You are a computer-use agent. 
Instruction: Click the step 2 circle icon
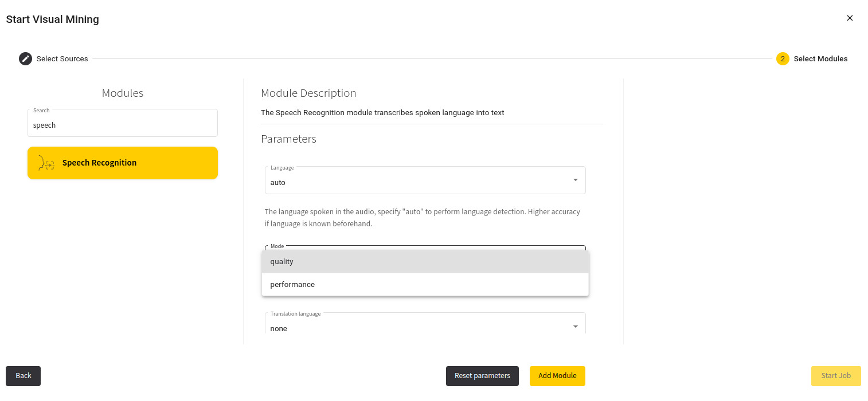click(x=783, y=58)
